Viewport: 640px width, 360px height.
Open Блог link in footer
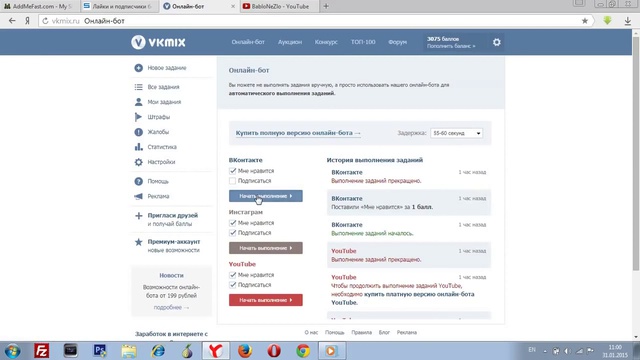pos(384,333)
